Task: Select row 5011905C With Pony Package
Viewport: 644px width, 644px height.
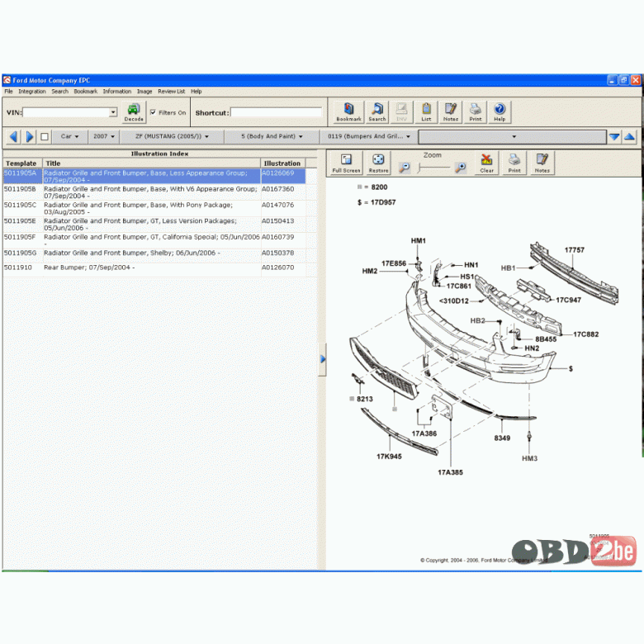Action: [154, 208]
